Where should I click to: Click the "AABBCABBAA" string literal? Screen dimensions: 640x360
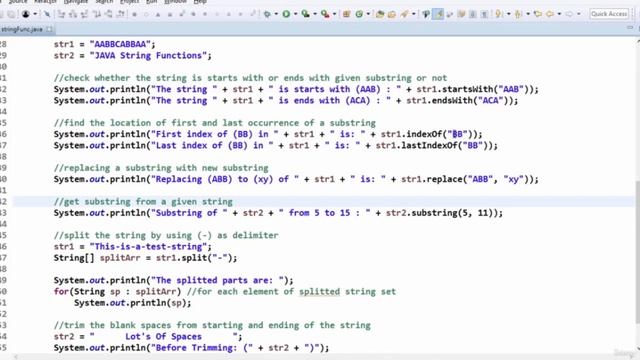point(120,44)
